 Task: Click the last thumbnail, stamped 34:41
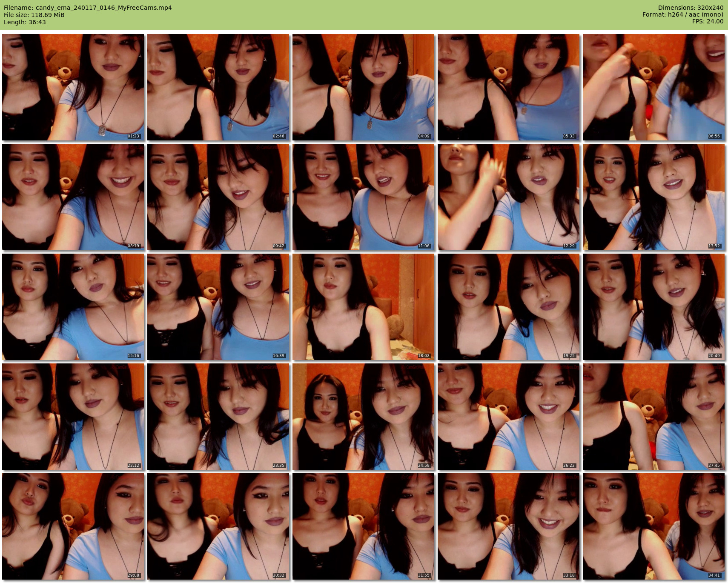(x=653, y=526)
